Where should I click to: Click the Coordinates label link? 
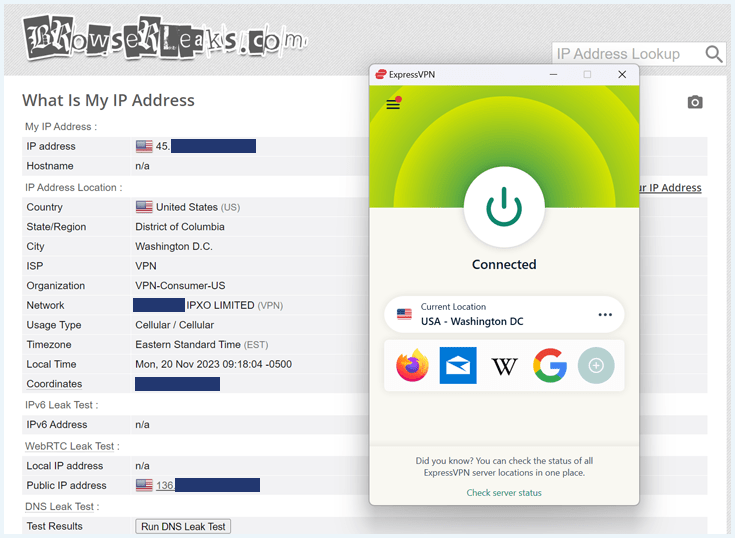(x=54, y=384)
